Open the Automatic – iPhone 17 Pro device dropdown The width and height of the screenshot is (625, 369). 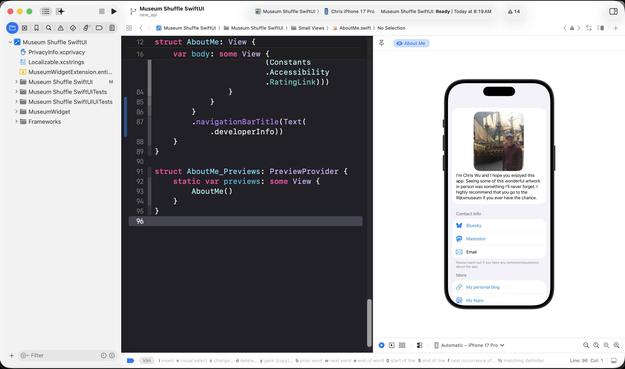coord(469,345)
